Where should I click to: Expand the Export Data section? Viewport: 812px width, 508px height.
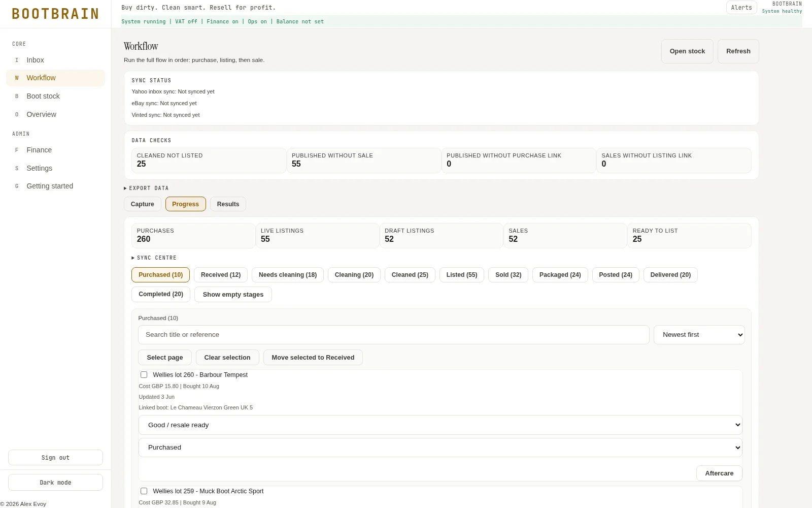click(x=146, y=188)
